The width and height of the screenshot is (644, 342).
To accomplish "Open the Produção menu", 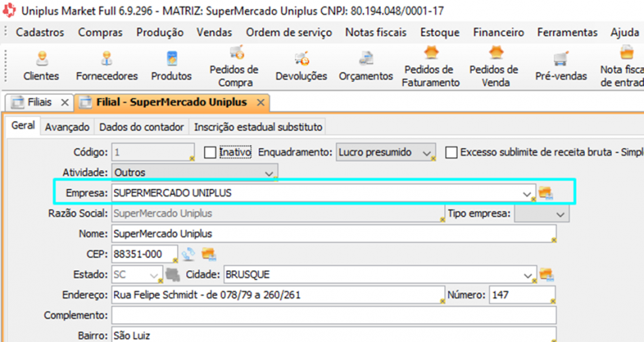I will click(x=160, y=33).
